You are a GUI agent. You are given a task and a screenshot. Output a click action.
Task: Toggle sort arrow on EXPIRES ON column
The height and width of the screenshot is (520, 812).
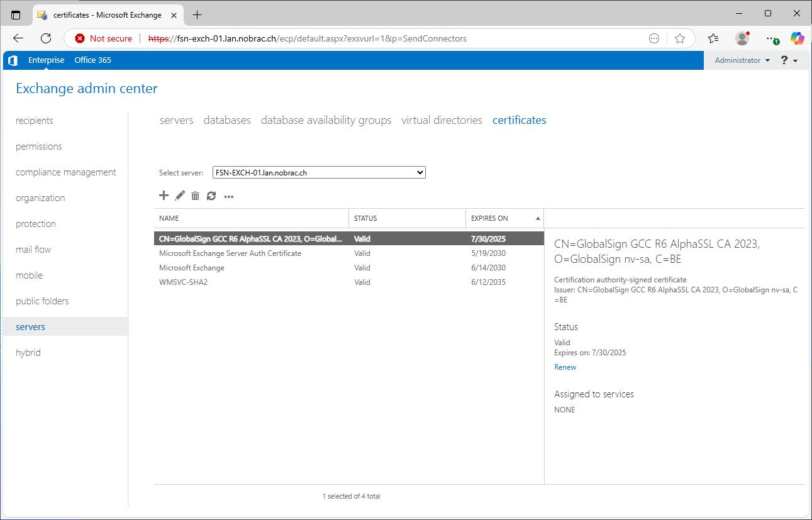538,219
